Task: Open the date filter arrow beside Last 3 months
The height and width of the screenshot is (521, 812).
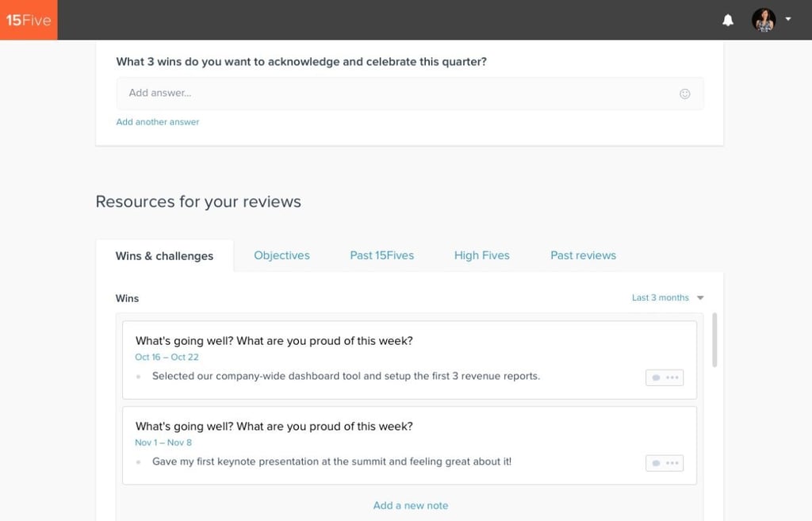Action: 699,297
